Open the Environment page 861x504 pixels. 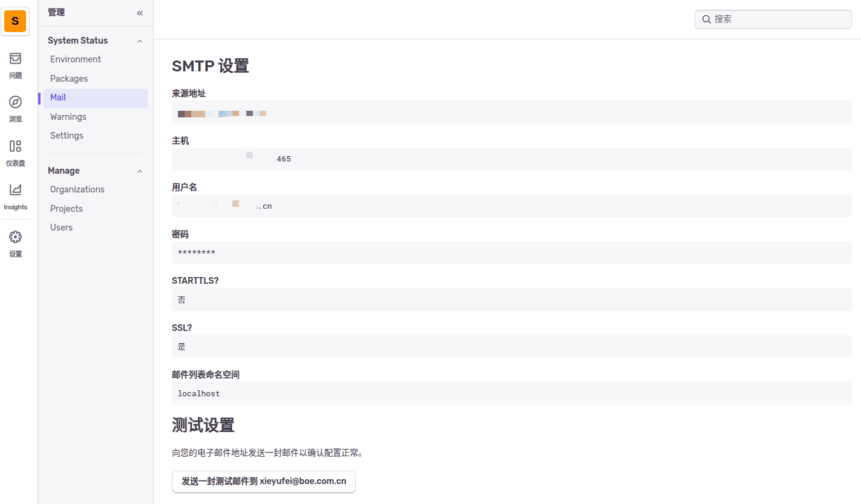coord(75,59)
